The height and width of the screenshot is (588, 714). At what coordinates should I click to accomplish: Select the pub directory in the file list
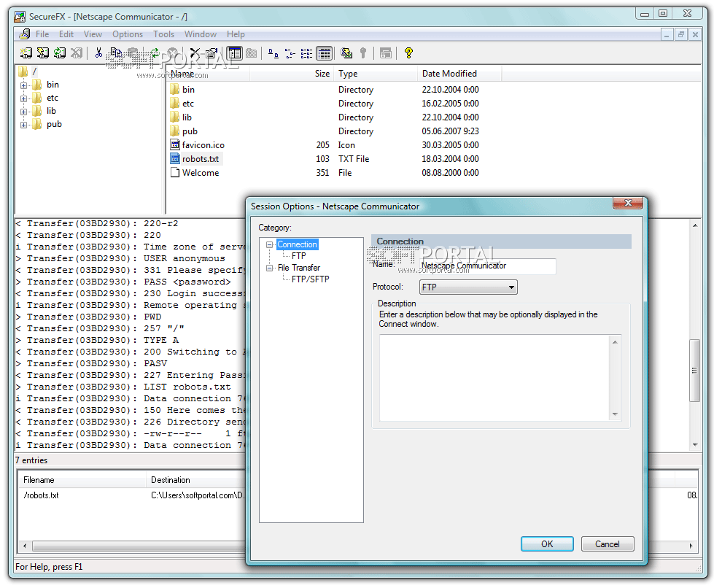click(x=190, y=131)
